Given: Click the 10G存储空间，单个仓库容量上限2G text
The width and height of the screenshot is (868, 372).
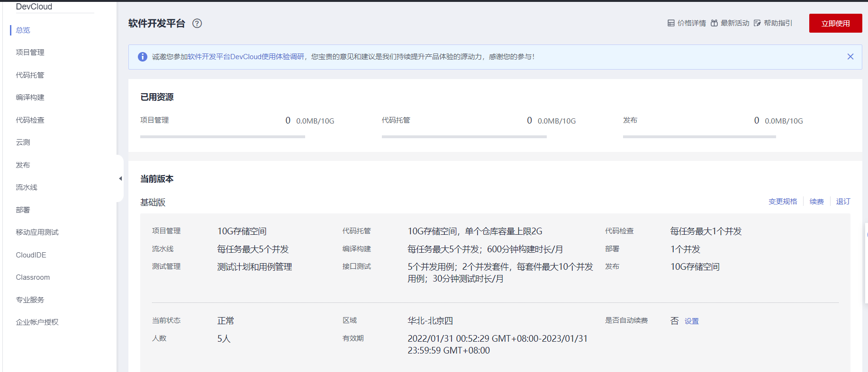Looking at the screenshot, I should [x=475, y=231].
